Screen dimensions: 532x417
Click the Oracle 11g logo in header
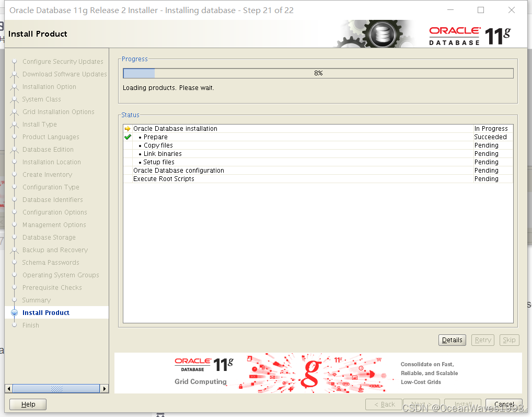[470, 36]
